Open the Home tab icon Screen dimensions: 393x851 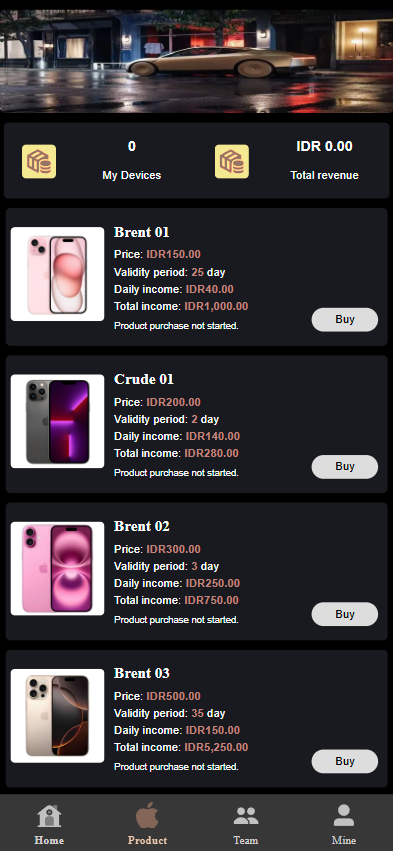point(49,816)
